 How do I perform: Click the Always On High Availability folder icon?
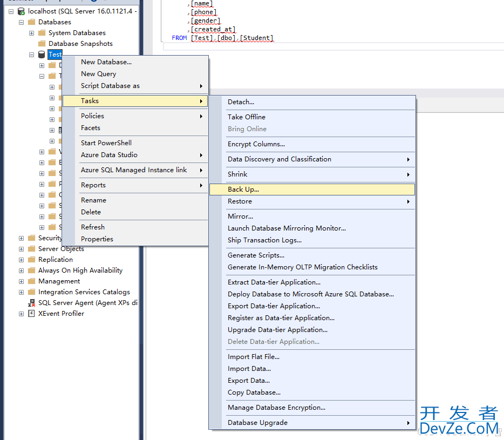pyautogui.click(x=31, y=270)
